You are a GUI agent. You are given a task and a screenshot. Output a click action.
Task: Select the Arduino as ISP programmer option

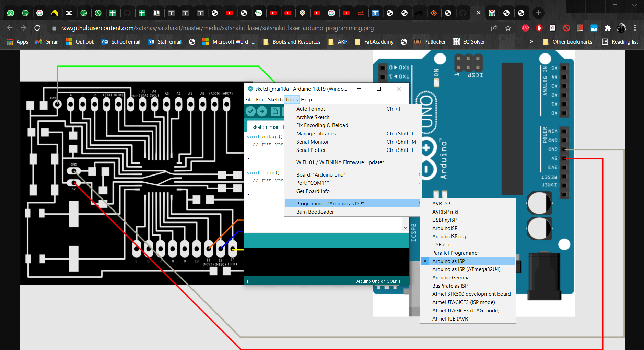(468, 261)
